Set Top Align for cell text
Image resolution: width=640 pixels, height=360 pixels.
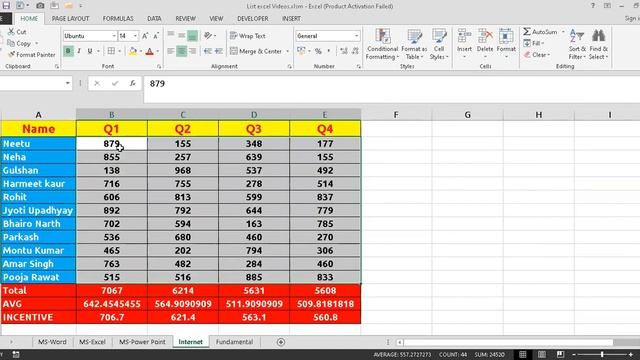[x=171, y=36]
